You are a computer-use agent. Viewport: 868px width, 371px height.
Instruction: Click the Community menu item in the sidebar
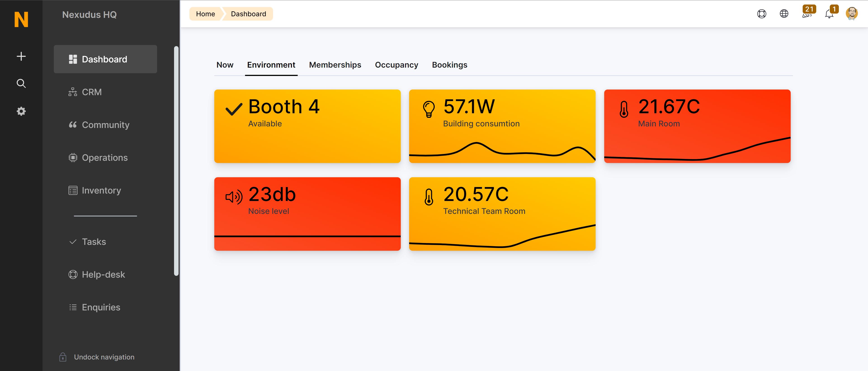(106, 125)
